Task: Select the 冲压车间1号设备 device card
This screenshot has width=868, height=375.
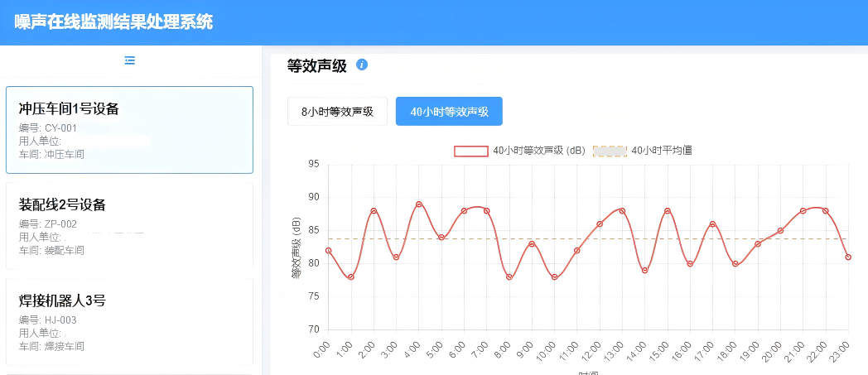Action: [129, 130]
